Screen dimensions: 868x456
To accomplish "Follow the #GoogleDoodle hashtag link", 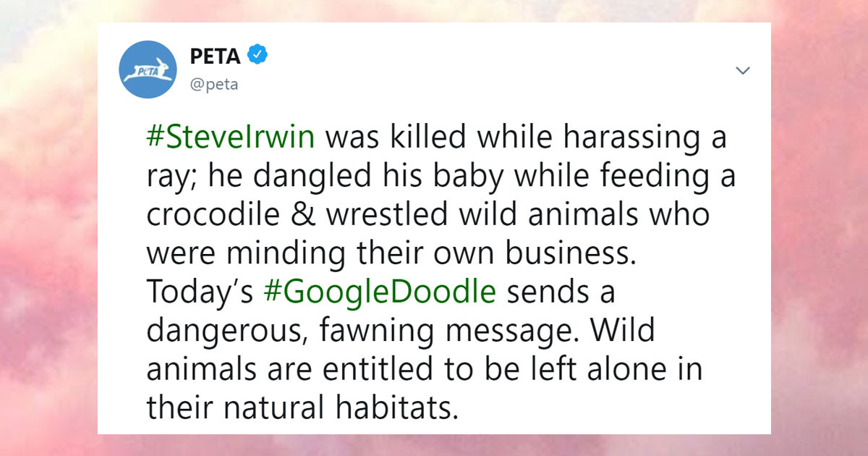I will pyautogui.click(x=380, y=291).
